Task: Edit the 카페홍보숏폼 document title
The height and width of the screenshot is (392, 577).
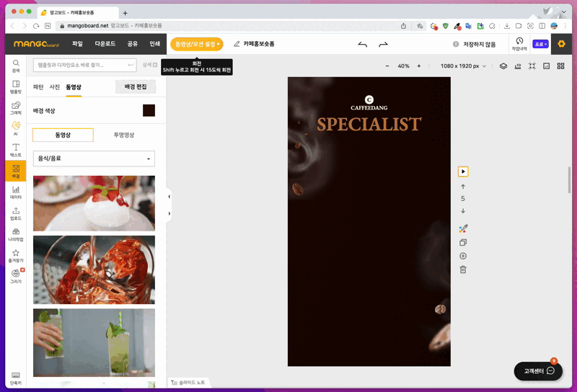Action: [259, 44]
